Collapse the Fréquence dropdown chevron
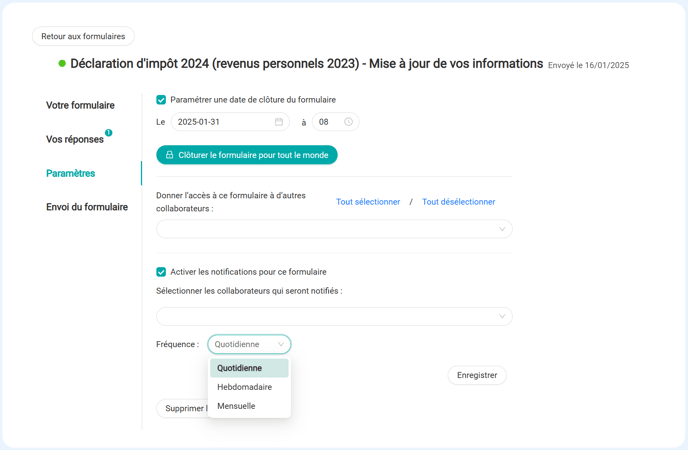This screenshot has height=450, width=688. [x=281, y=344]
